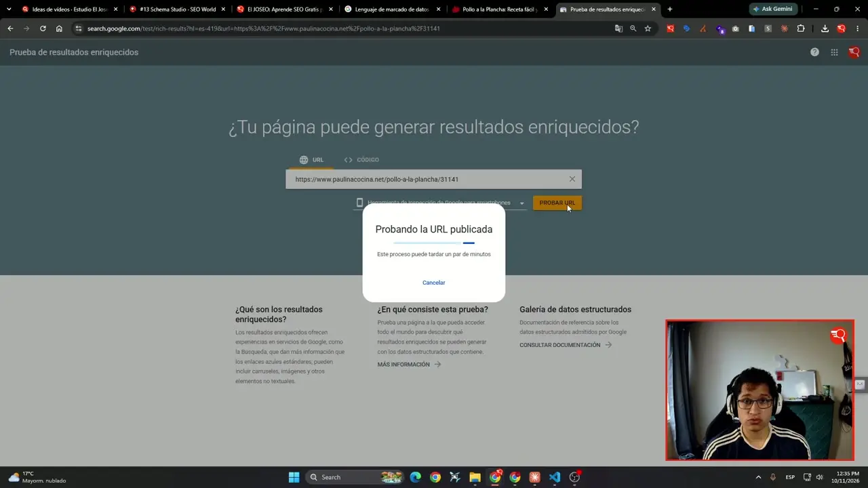Close the El JOSEO browser tab
Viewport: 868px width, 488px height.
[x=331, y=9]
